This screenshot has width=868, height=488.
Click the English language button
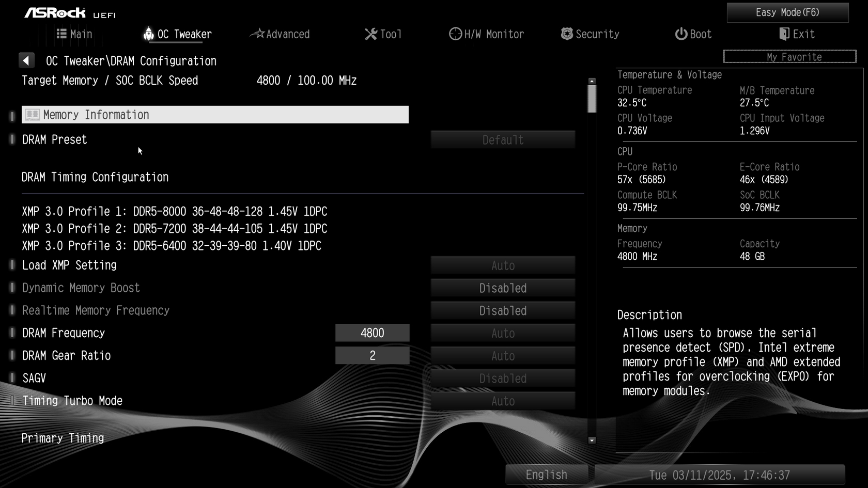547,475
